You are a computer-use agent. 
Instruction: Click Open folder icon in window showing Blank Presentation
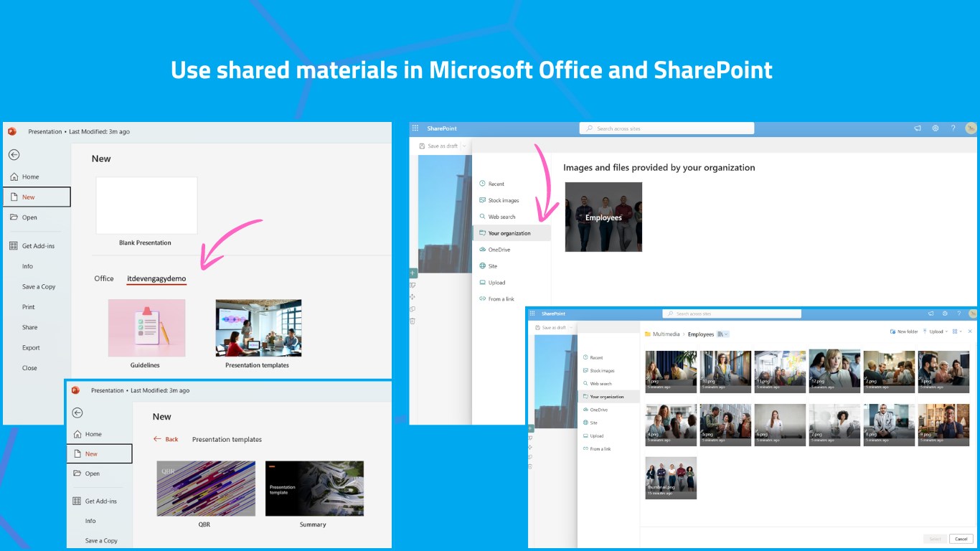tap(14, 217)
